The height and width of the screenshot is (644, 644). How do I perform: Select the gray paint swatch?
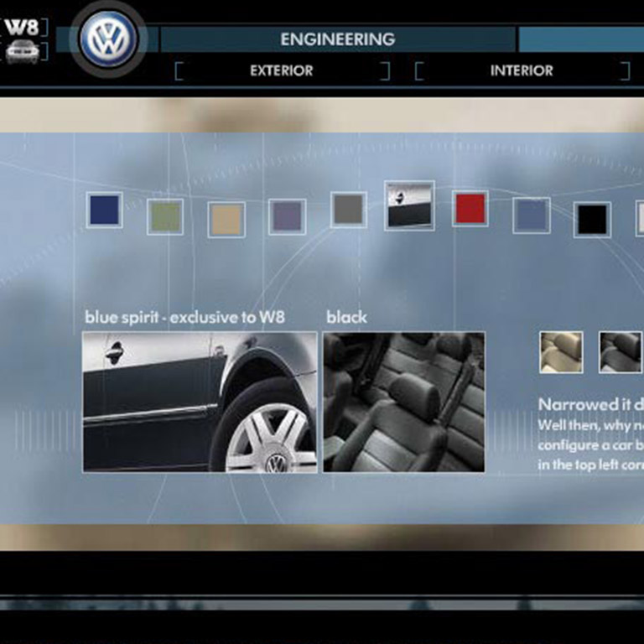[348, 210]
